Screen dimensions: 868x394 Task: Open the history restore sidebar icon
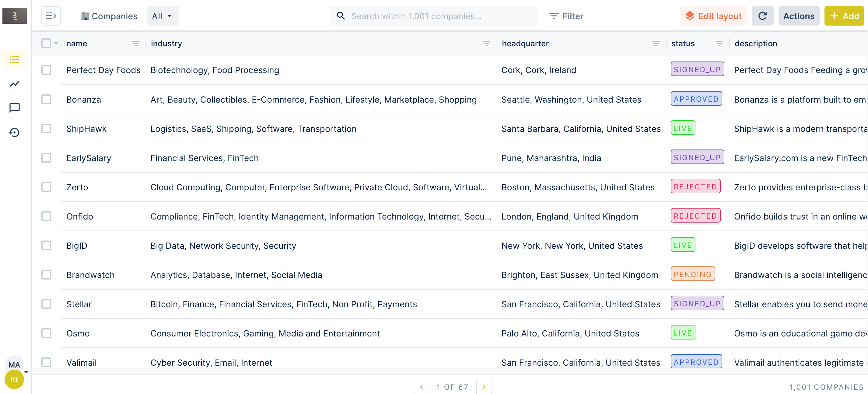[x=15, y=132]
